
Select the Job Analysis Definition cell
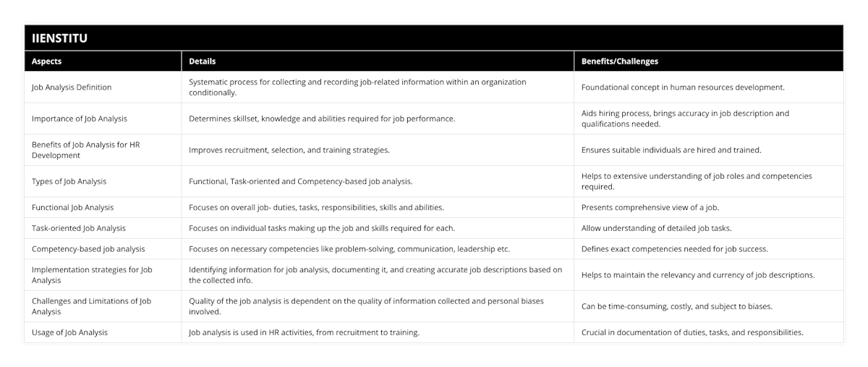click(71, 87)
